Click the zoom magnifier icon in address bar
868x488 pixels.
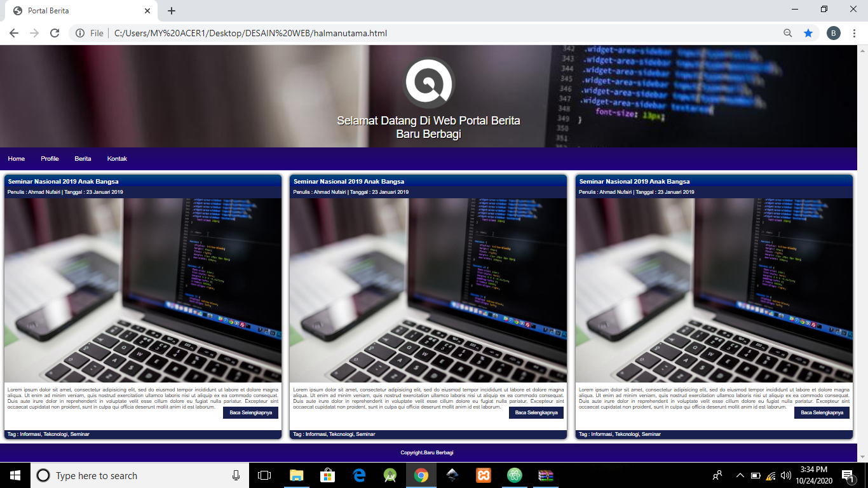788,33
